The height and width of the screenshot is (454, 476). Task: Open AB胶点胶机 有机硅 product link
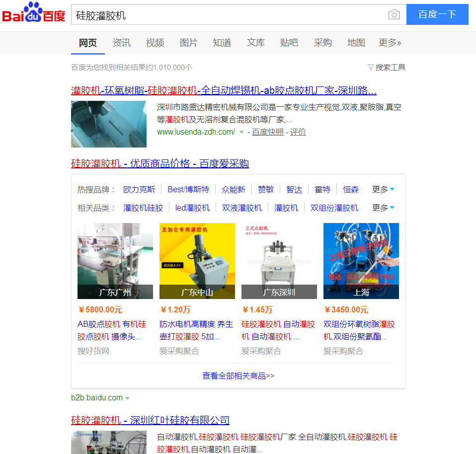tap(112, 330)
